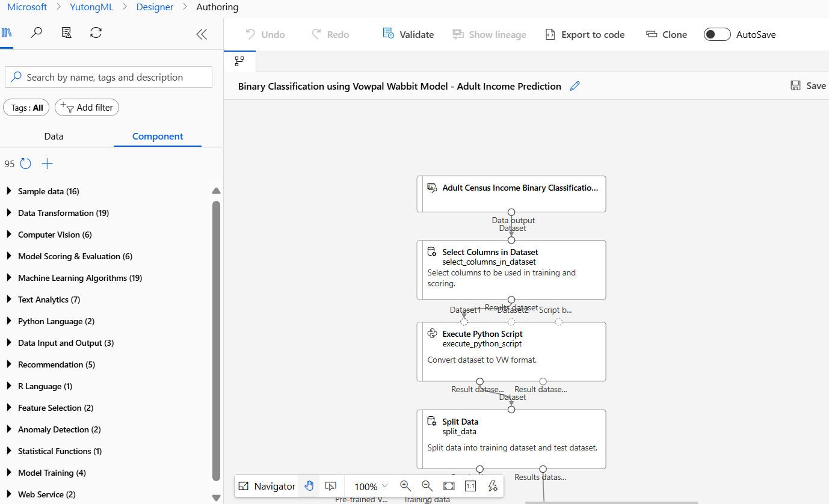
Task: Click Microsoft in the breadcrumb
Action: [x=27, y=7]
